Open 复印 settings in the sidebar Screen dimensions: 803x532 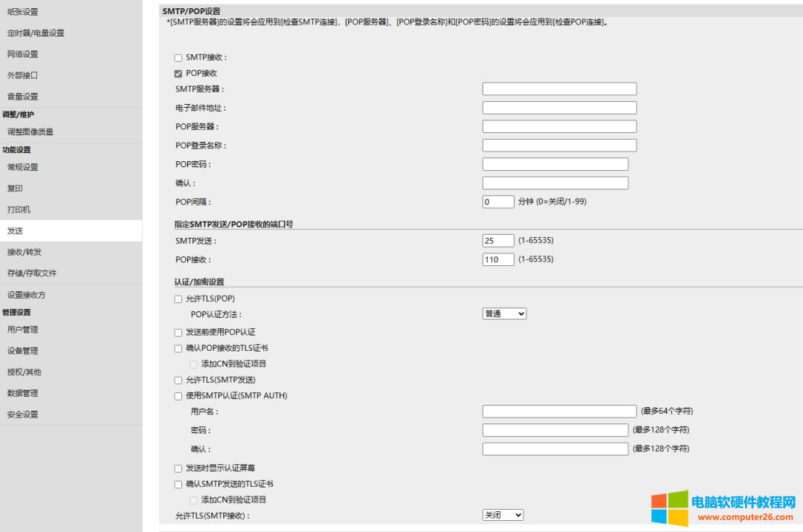click(15, 188)
